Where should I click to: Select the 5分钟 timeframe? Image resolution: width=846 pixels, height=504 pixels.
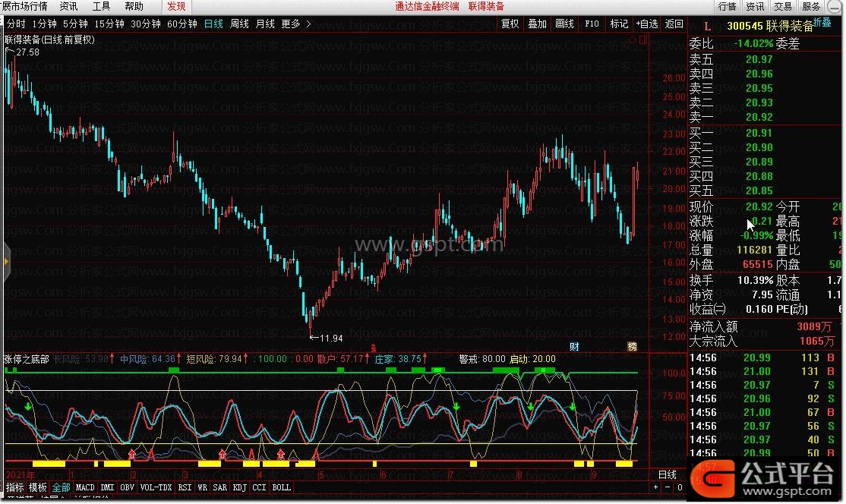(x=75, y=24)
